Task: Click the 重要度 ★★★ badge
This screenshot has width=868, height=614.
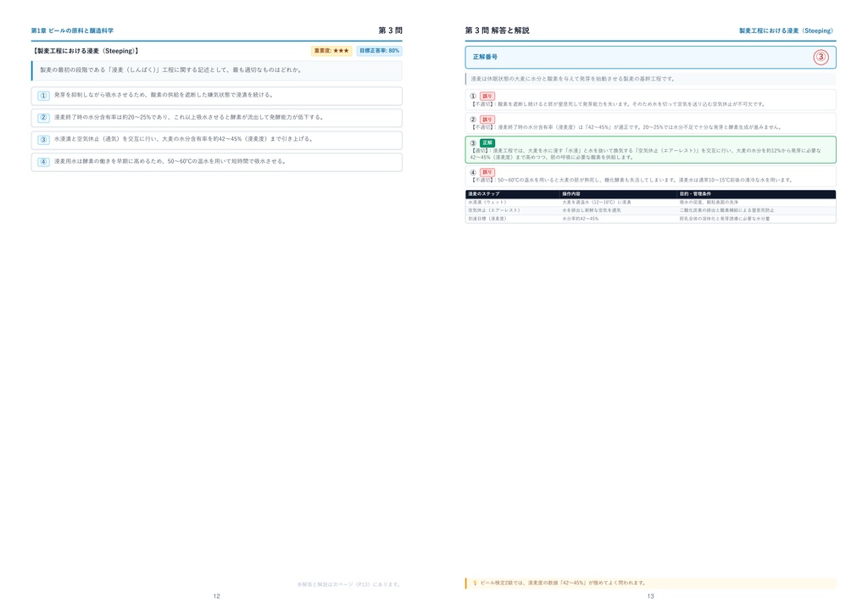Action: [331, 51]
